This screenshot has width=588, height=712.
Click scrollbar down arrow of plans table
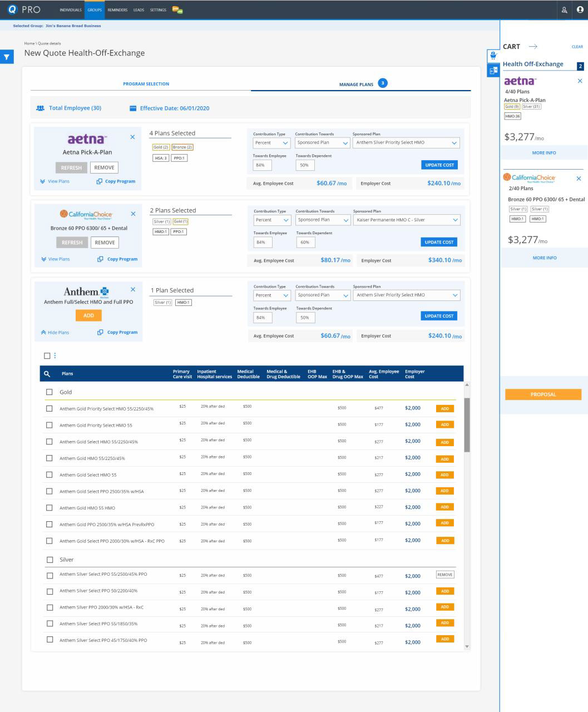click(467, 646)
